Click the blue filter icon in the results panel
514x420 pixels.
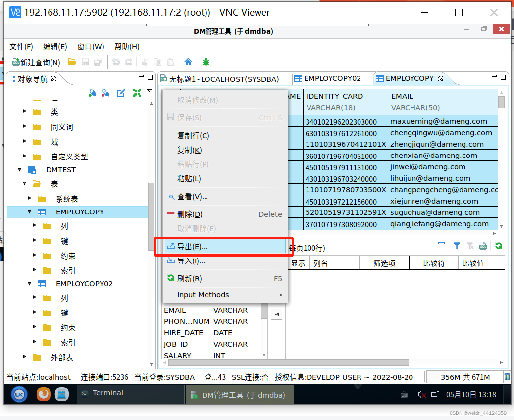tap(457, 245)
